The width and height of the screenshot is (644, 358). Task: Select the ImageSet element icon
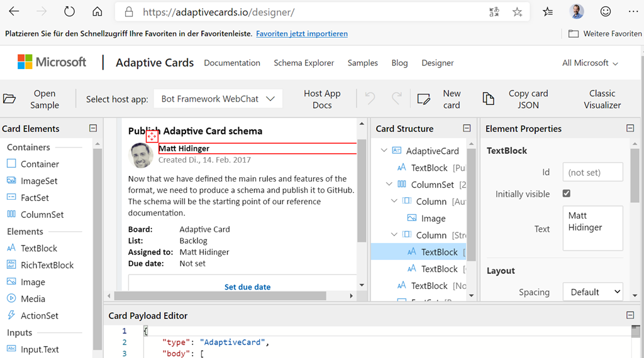click(x=11, y=180)
